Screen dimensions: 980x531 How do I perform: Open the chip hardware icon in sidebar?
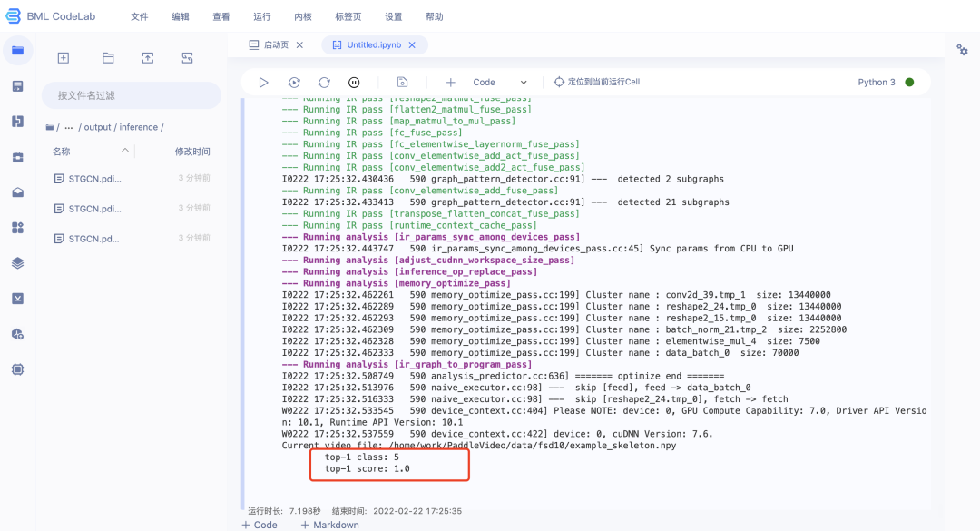pyautogui.click(x=17, y=369)
